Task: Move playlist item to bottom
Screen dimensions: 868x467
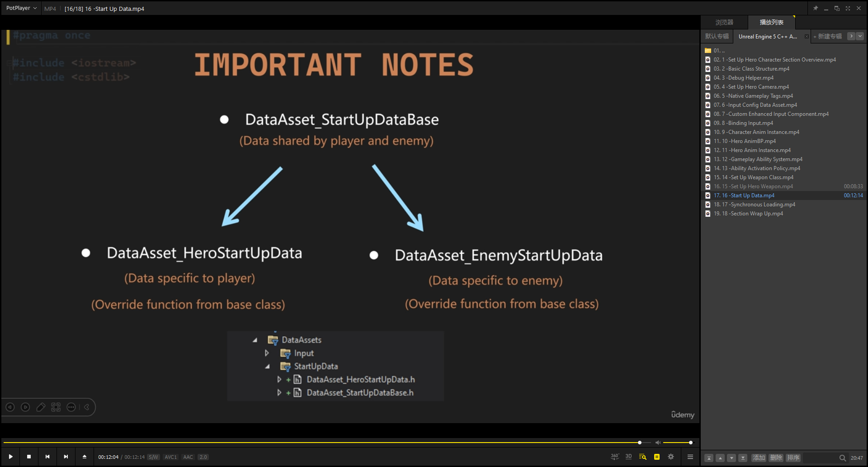Action: tap(743, 458)
